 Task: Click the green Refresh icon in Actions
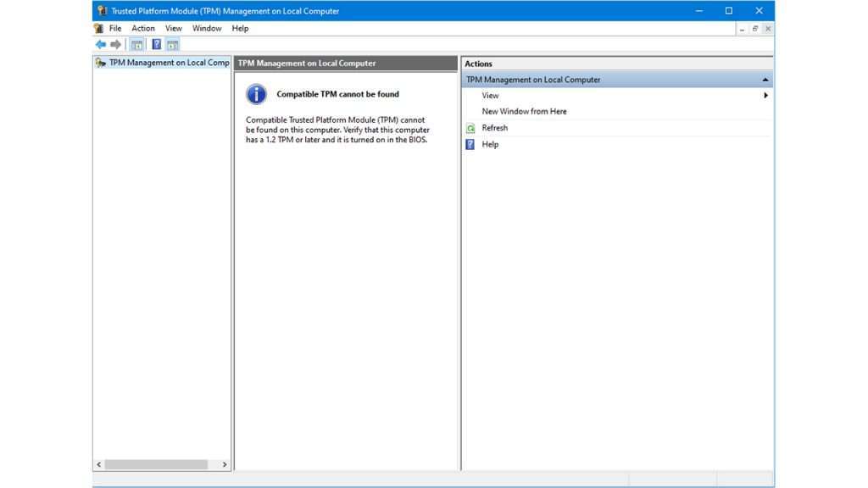click(470, 129)
